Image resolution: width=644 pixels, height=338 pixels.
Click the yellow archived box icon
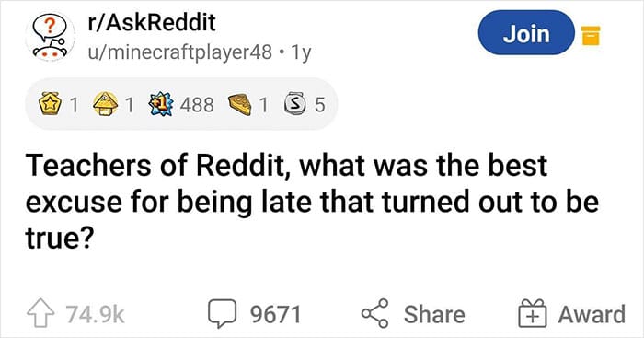(x=591, y=35)
